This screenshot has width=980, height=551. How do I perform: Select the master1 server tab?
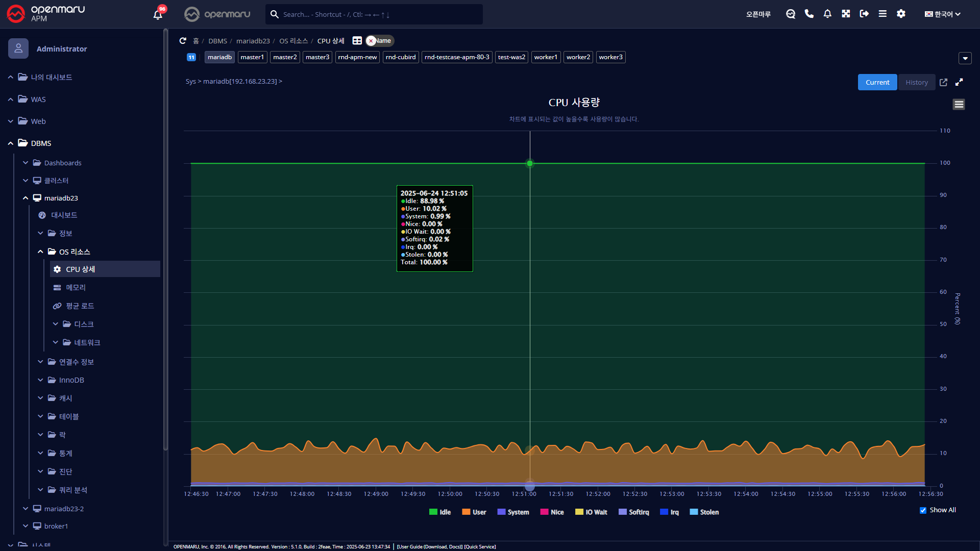tap(252, 57)
